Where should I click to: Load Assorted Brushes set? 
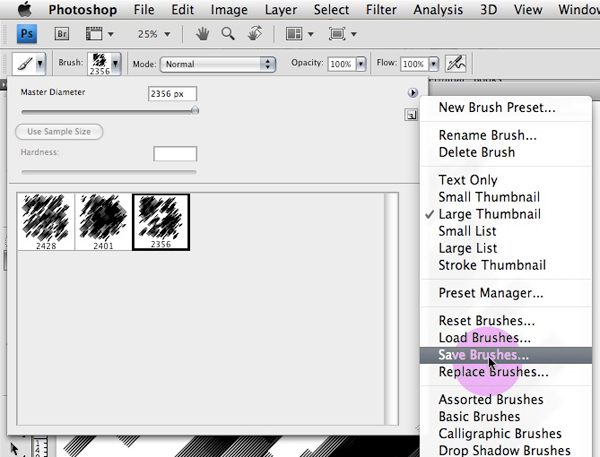pyautogui.click(x=506, y=400)
